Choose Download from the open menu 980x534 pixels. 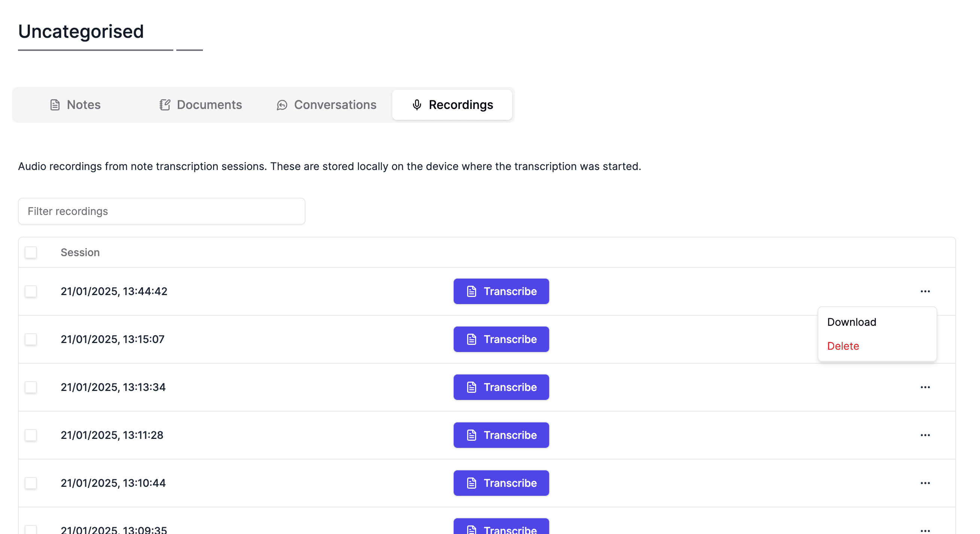[851, 322]
